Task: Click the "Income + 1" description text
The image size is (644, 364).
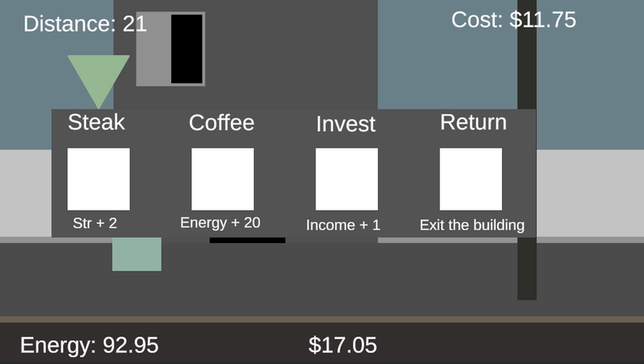Action: (343, 225)
